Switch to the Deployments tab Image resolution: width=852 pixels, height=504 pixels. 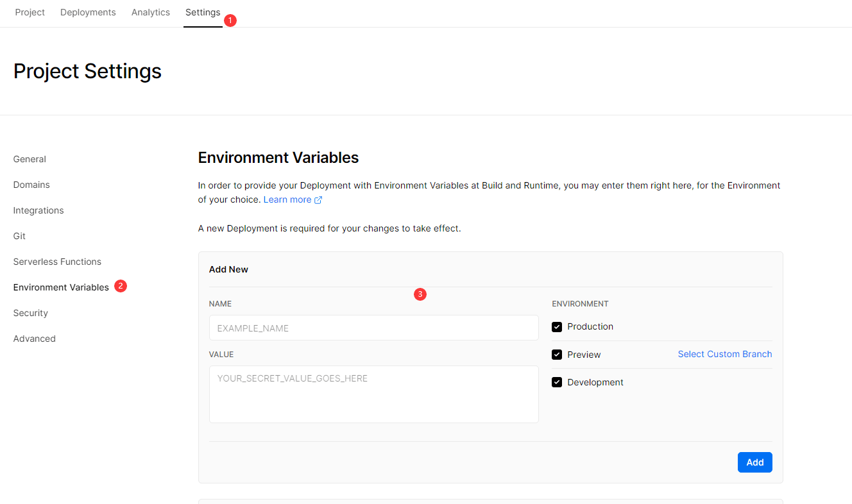[88, 12]
